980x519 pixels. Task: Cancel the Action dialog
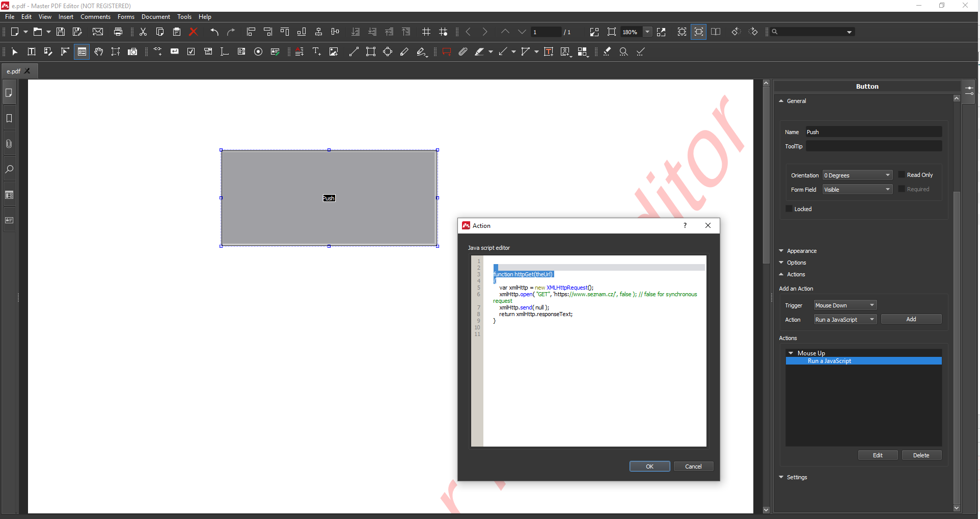[693, 466]
